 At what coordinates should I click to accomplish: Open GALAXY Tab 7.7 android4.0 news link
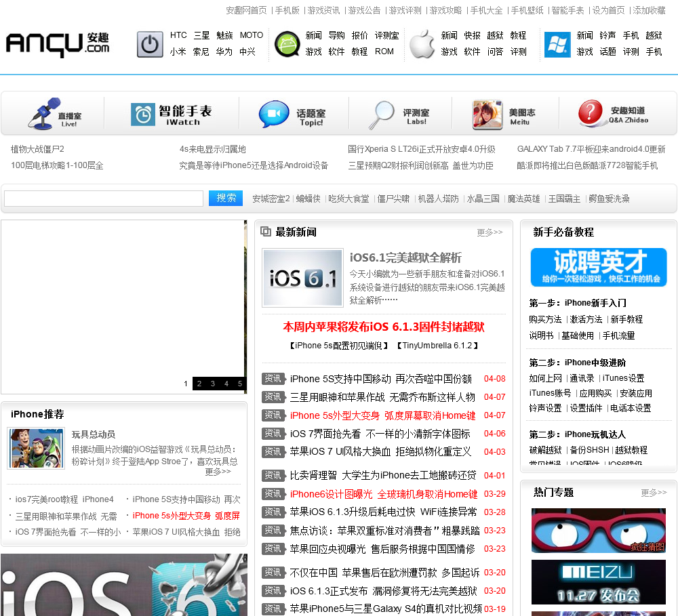(x=591, y=149)
